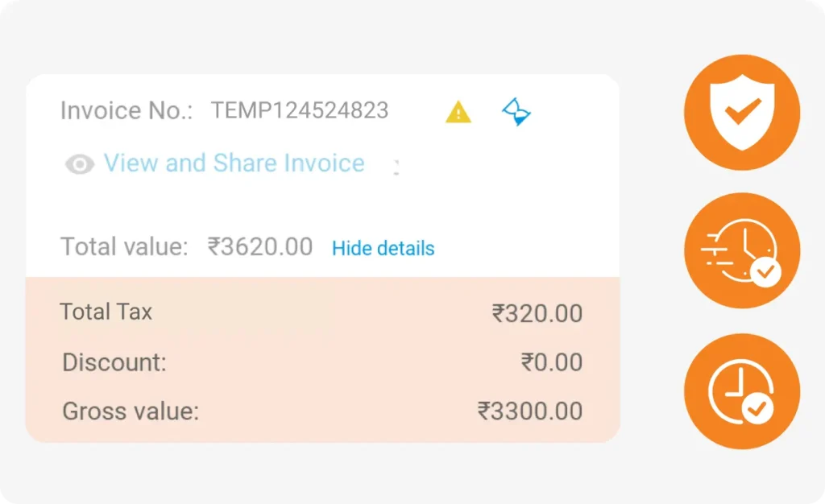Click the discount amount ₹0.00
825x504 pixels.
[552, 362]
